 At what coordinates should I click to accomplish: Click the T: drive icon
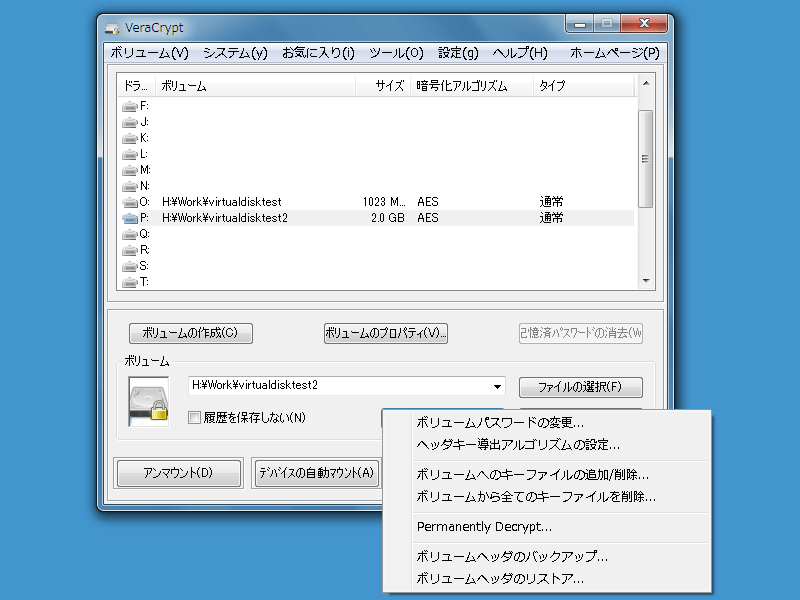tap(130, 282)
